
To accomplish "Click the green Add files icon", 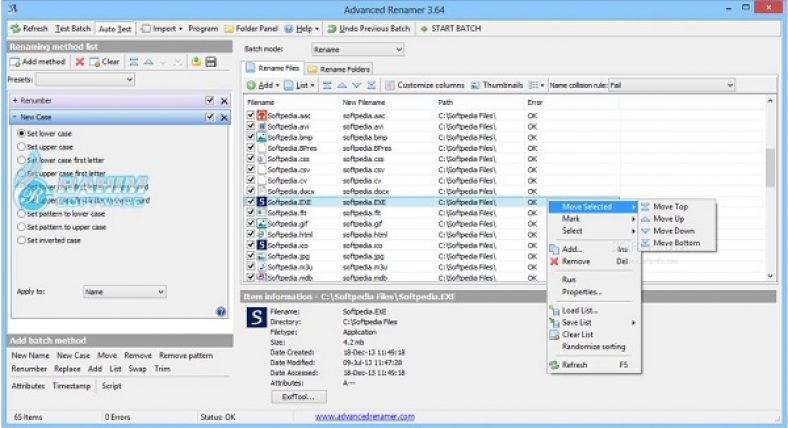I will point(251,86).
